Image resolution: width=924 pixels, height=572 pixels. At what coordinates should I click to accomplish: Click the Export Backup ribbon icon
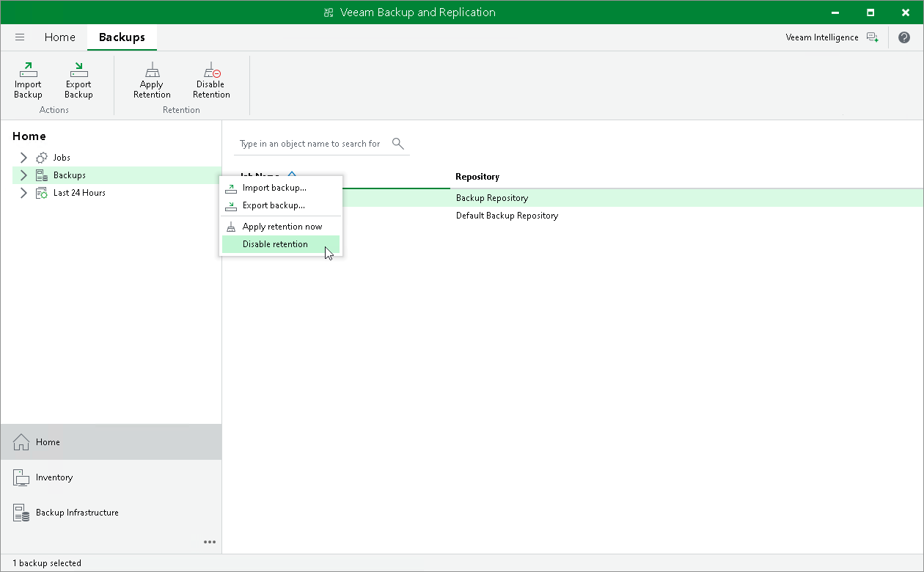[x=78, y=70]
